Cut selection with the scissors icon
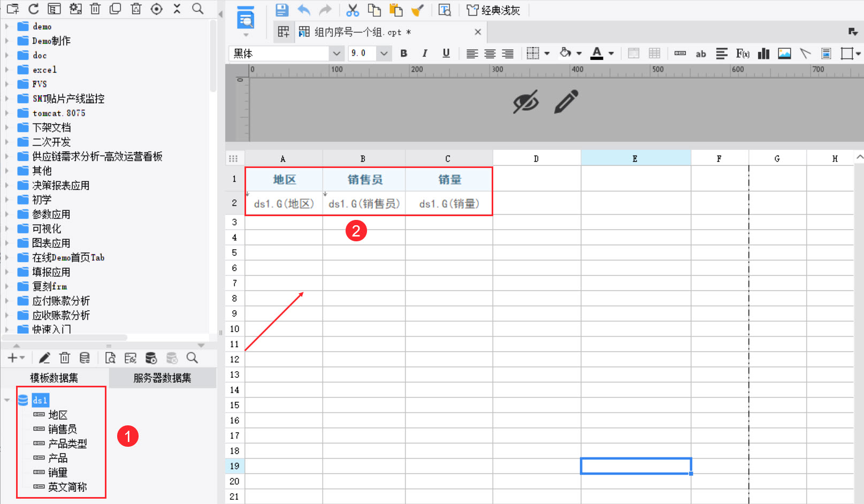Image resolution: width=864 pixels, height=504 pixels. [353, 10]
